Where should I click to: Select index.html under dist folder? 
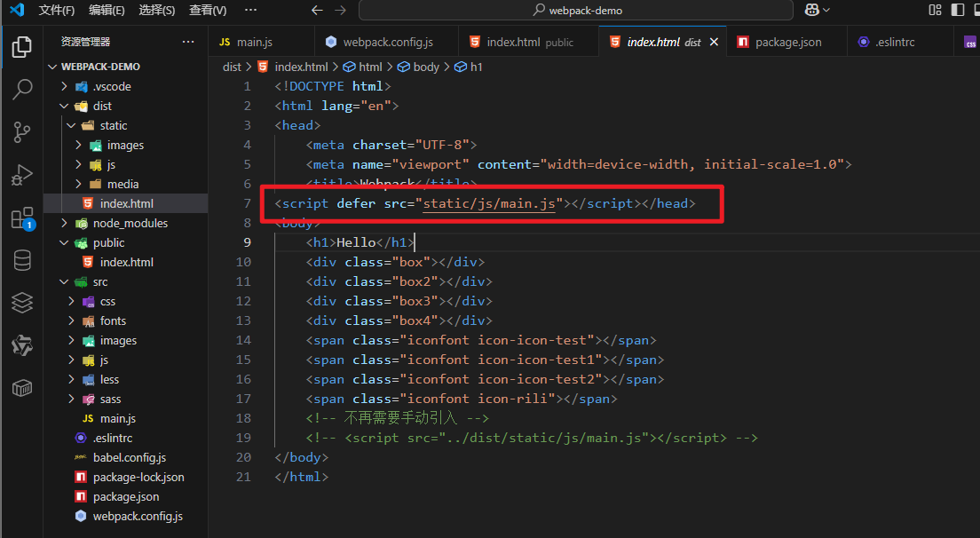tap(125, 203)
